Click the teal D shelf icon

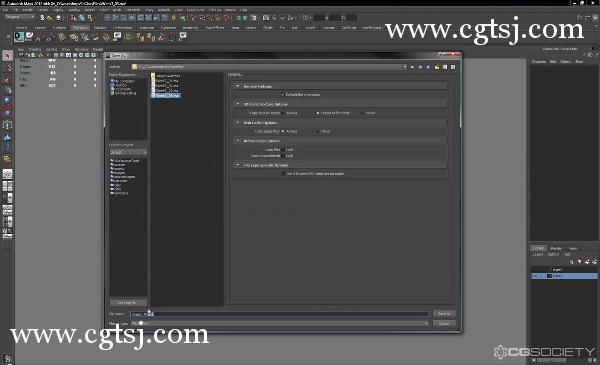point(19,37)
